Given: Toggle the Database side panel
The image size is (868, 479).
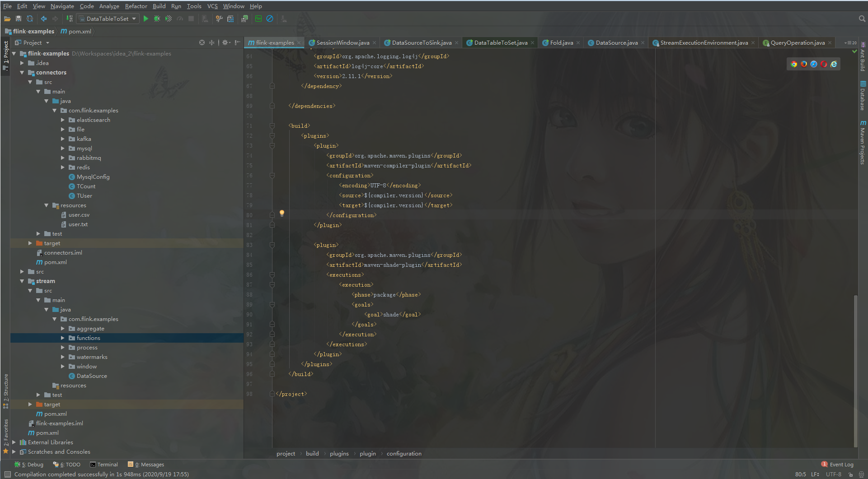Looking at the screenshot, I should tap(863, 96).
